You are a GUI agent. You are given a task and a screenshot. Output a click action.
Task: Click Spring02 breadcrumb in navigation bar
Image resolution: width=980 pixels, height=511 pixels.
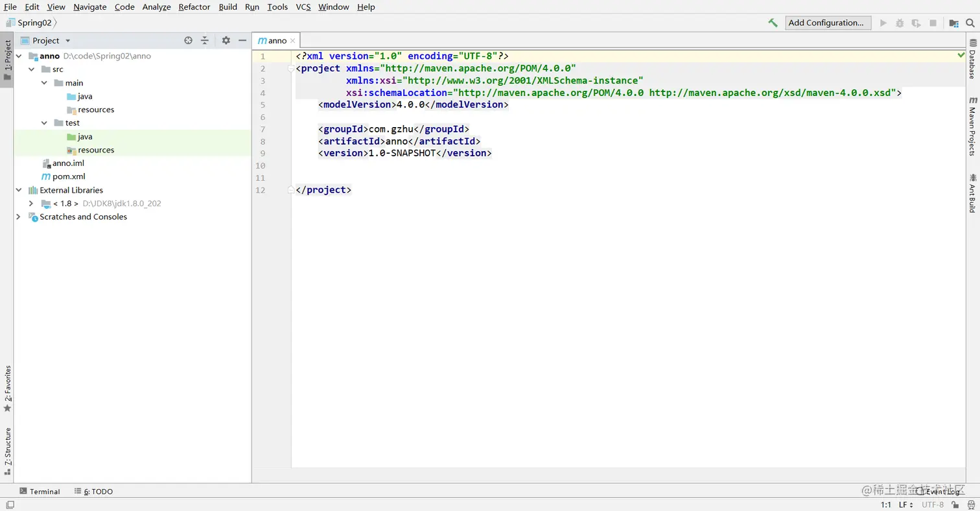click(35, 23)
